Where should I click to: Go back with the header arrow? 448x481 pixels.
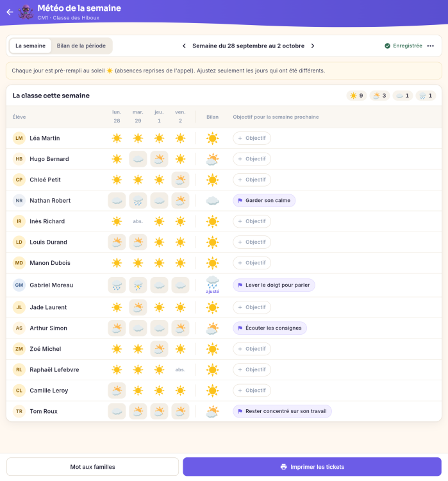10,12
